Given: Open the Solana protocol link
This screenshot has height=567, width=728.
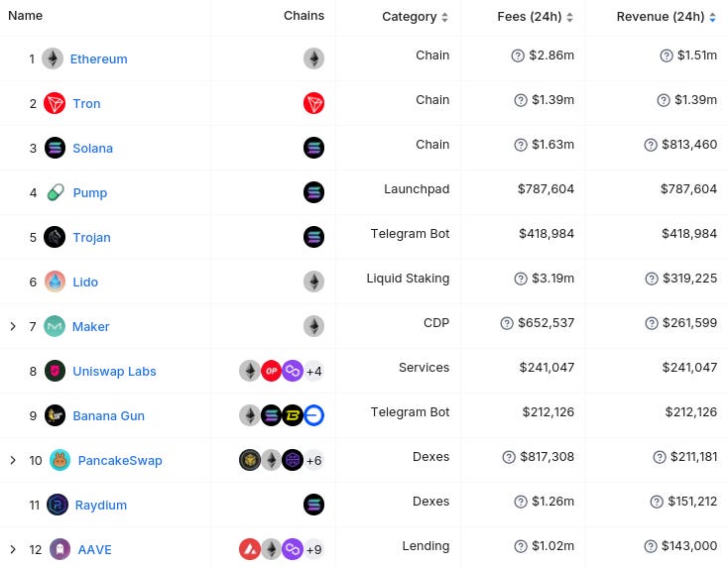Looking at the screenshot, I should click(93, 148).
